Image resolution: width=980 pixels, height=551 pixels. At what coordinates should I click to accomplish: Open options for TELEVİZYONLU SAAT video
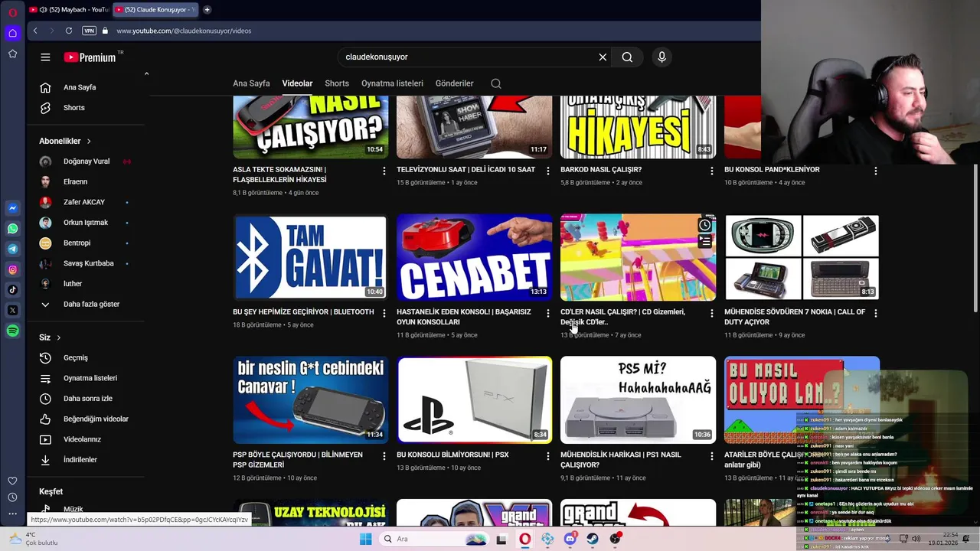(548, 171)
